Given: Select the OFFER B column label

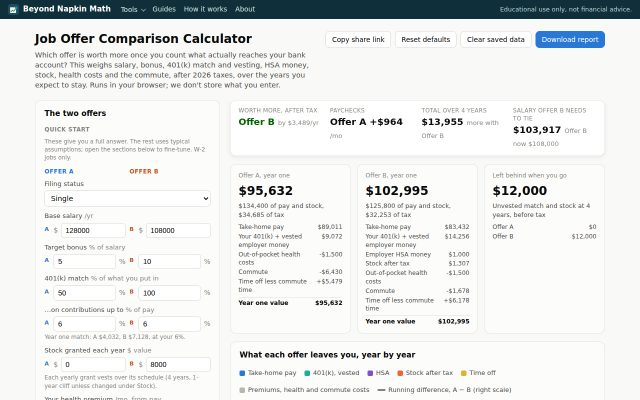Looking at the screenshot, I should [144, 171].
